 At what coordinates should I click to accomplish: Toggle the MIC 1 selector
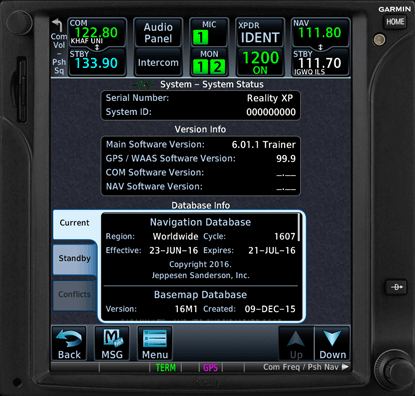tap(200, 37)
